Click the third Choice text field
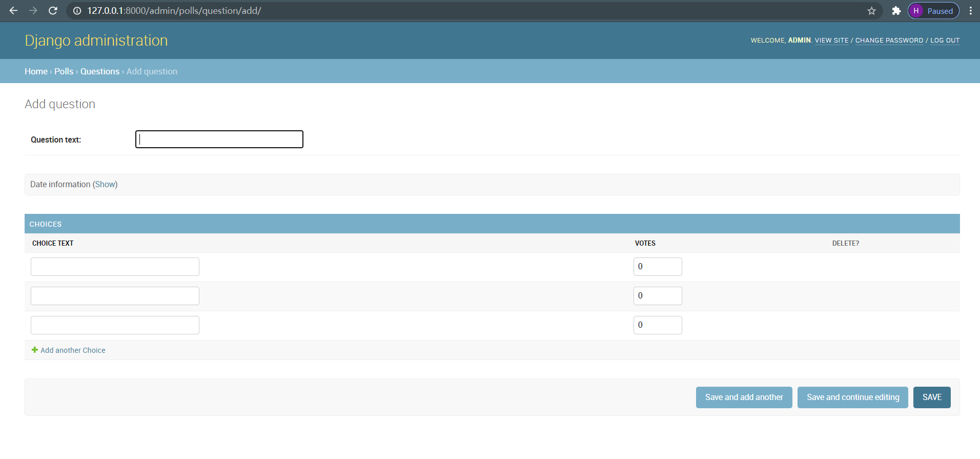 (x=115, y=325)
